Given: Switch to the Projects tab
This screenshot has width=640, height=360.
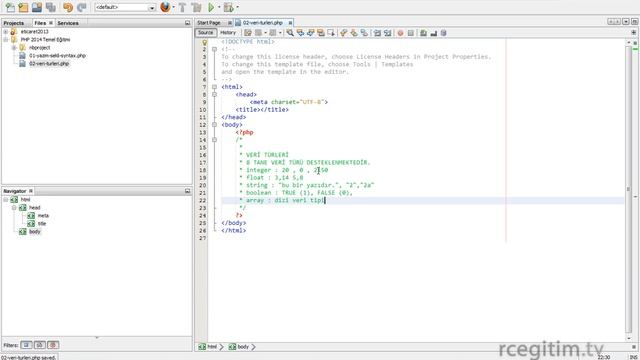Looking at the screenshot, I should 14,23.
